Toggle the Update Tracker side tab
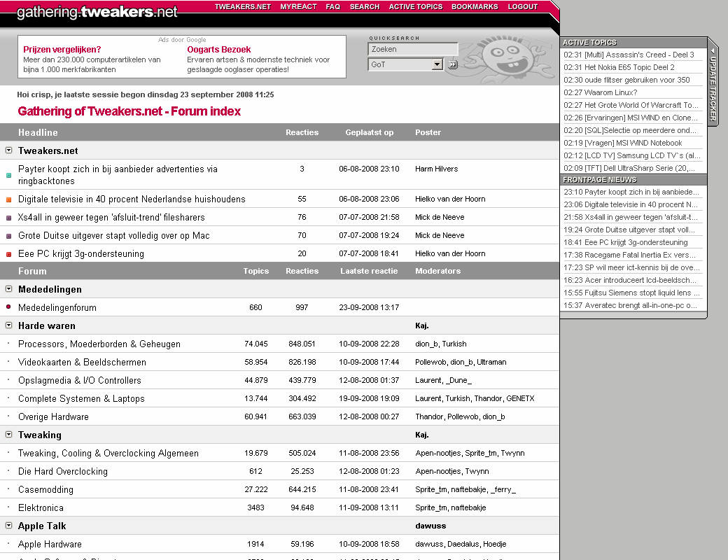This screenshot has height=560, width=728. 713,82
